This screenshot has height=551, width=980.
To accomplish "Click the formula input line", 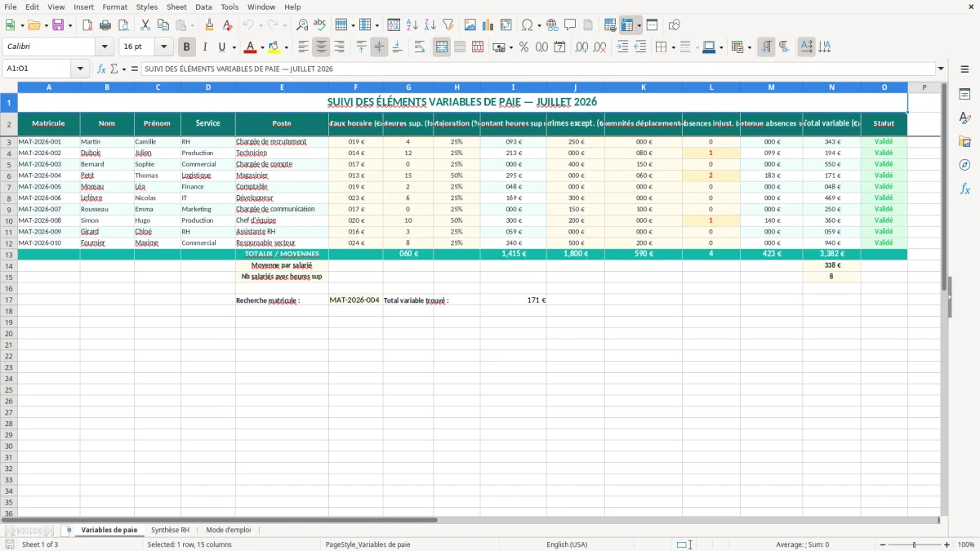I will click(537, 69).
